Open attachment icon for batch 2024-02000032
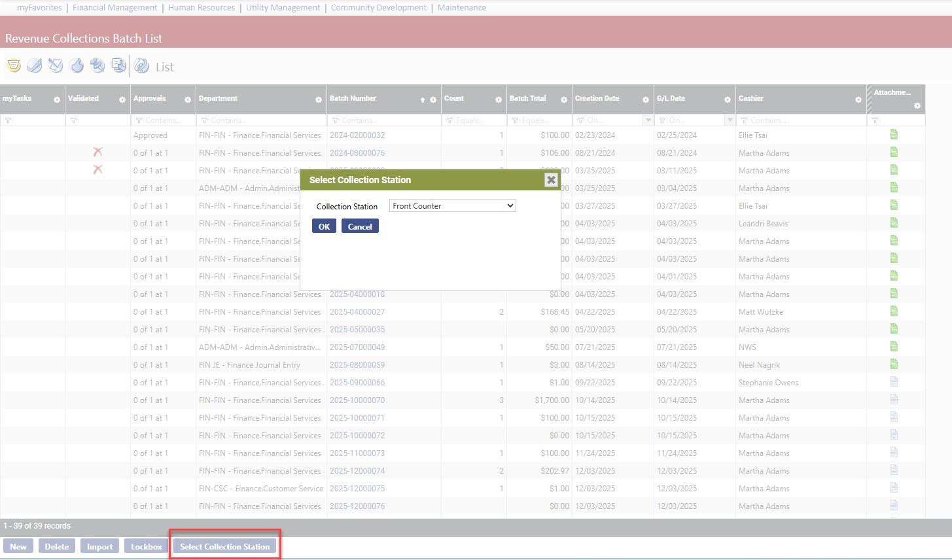This screenshot has height=560, width=952. pyautogui.click(x=894, y=135)
